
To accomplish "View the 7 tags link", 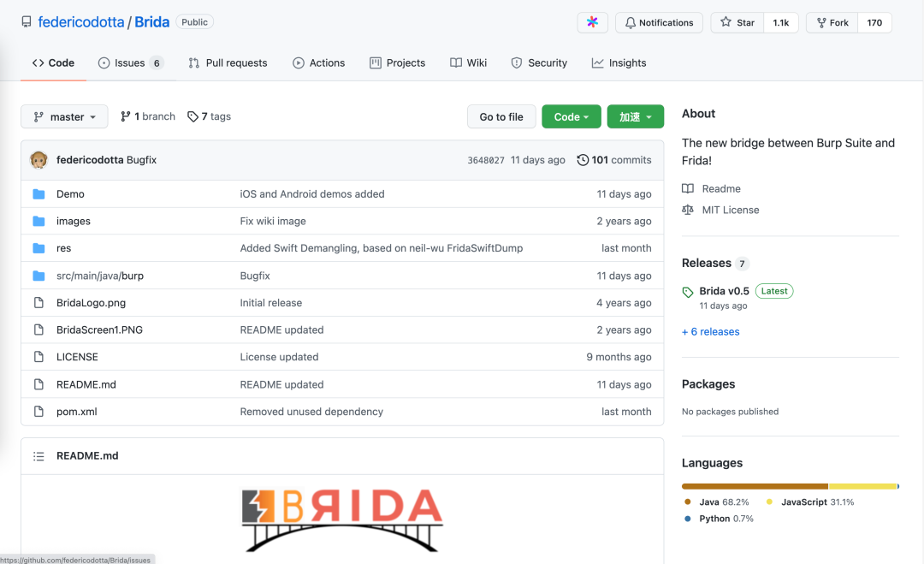I will pyautogui.click(x=210, y=116).
